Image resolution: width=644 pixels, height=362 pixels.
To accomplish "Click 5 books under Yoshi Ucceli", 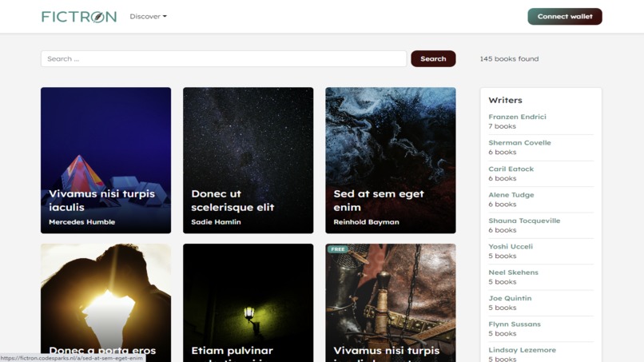I will pyautogui.click(x=502, y=256).
